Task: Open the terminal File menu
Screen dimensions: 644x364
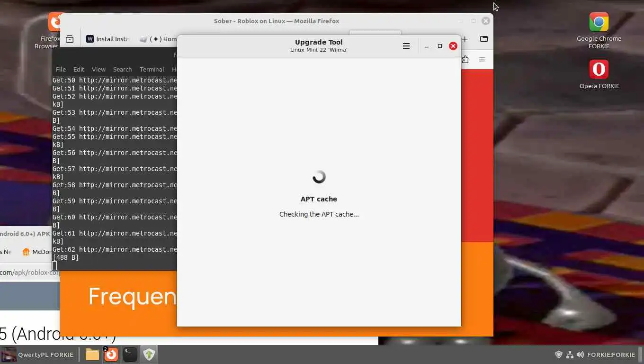Action: (x=61, y=69)
